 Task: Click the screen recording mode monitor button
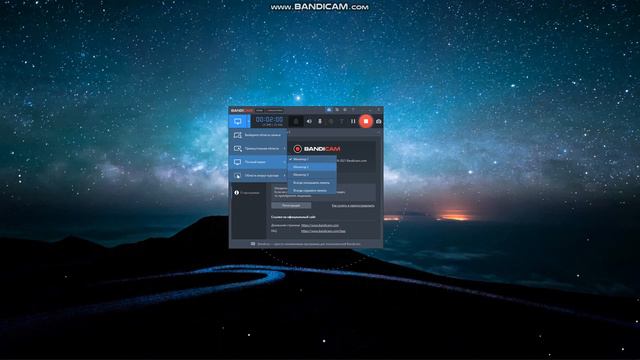(238, 121)
